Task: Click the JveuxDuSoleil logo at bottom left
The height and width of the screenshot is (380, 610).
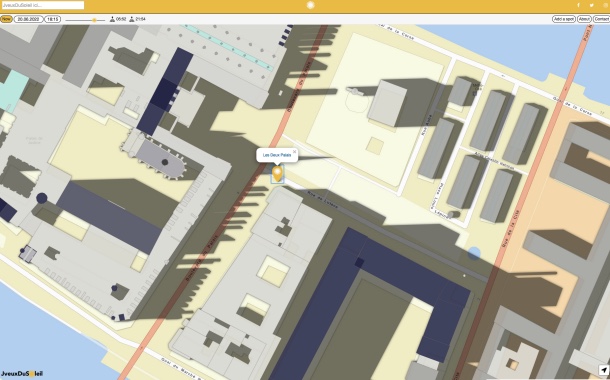Action: pyautogui.click(x=22, y=374)
